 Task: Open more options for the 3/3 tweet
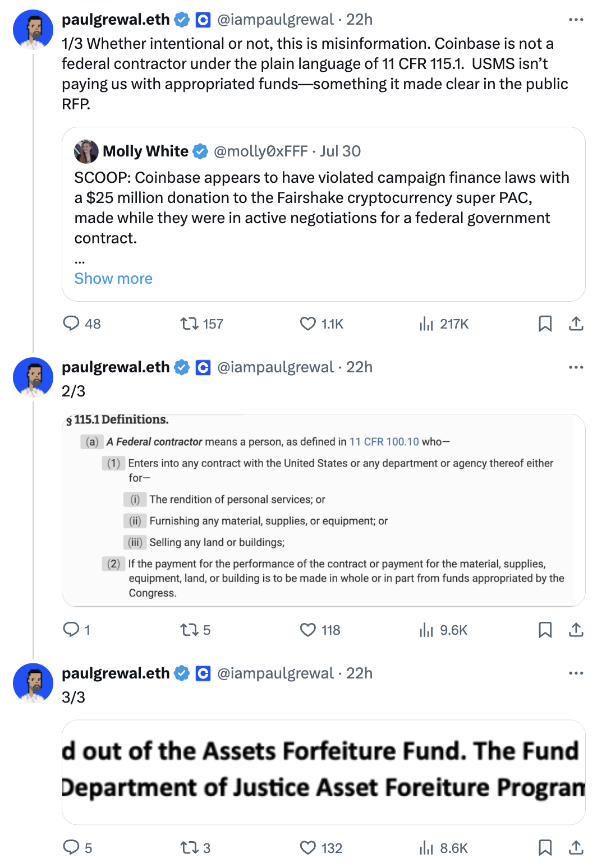(x=576, y=673)
